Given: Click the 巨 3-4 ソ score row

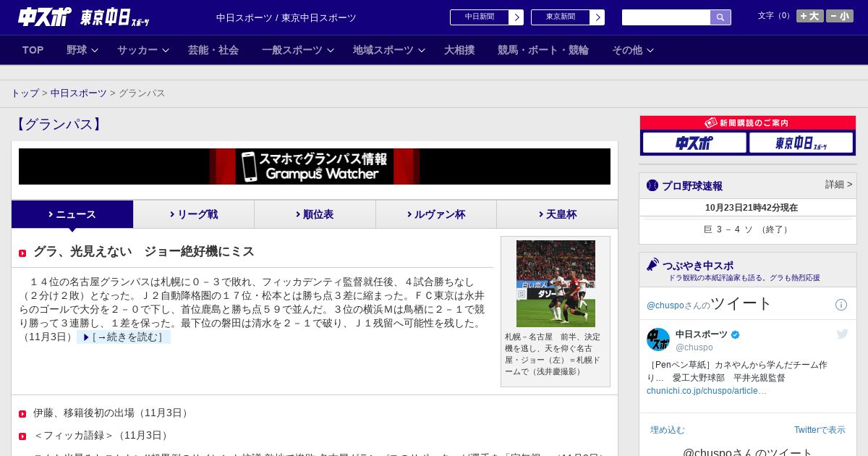Looking at the screenshot, I should [x=748, y=229].
